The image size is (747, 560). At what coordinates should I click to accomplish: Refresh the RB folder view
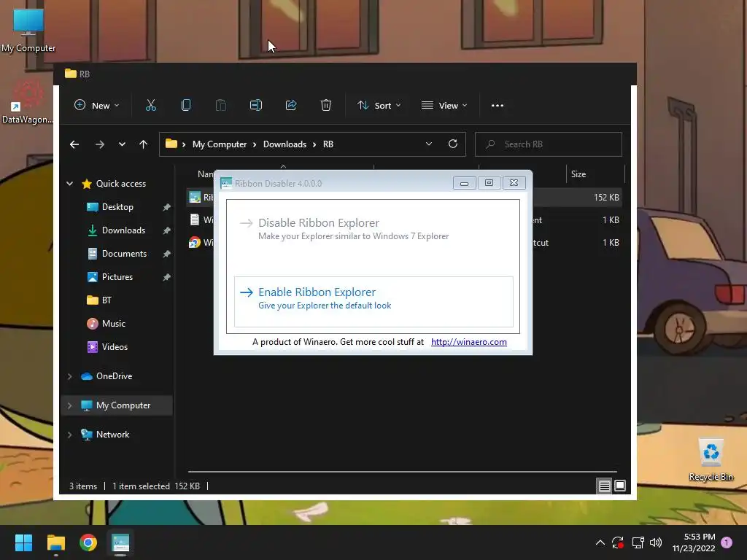(453, 144)
